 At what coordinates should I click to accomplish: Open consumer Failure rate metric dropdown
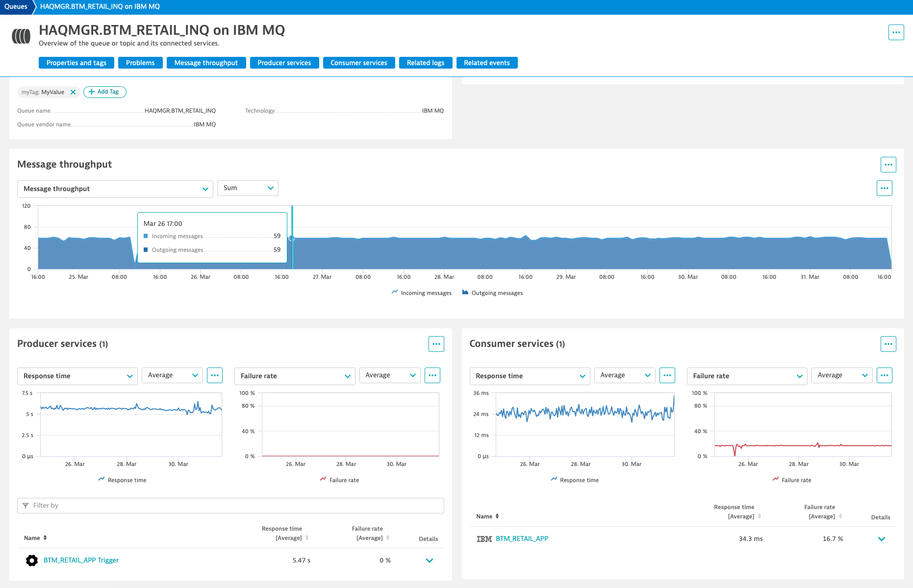747,376
